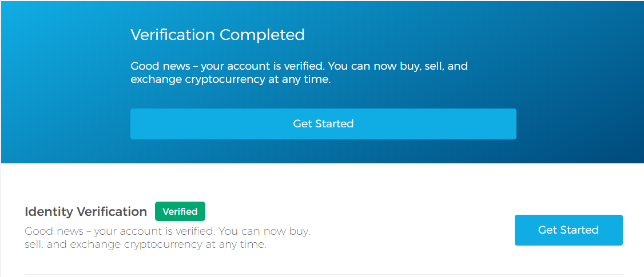
Task: Select the Verification Completed heading
Action: pos(217,35)
